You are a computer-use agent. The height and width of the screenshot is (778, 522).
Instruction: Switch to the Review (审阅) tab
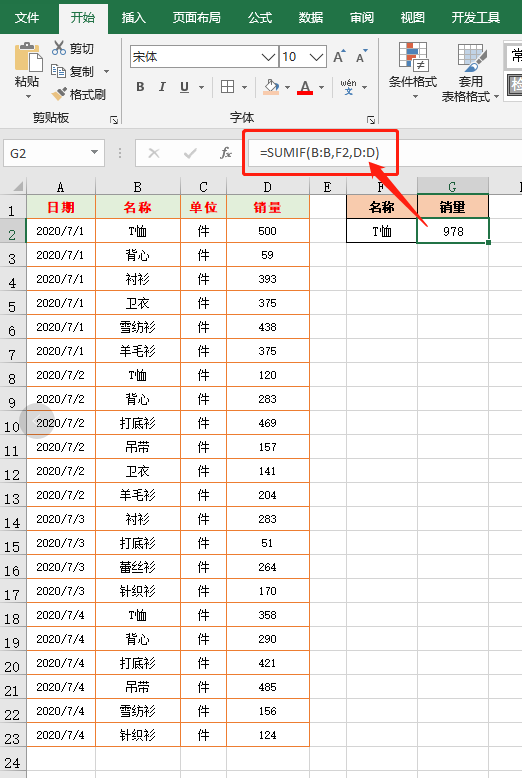[x=362, y=18]
